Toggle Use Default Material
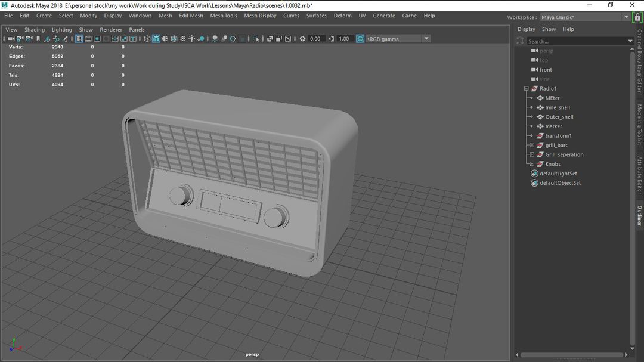 coord(165,39)
